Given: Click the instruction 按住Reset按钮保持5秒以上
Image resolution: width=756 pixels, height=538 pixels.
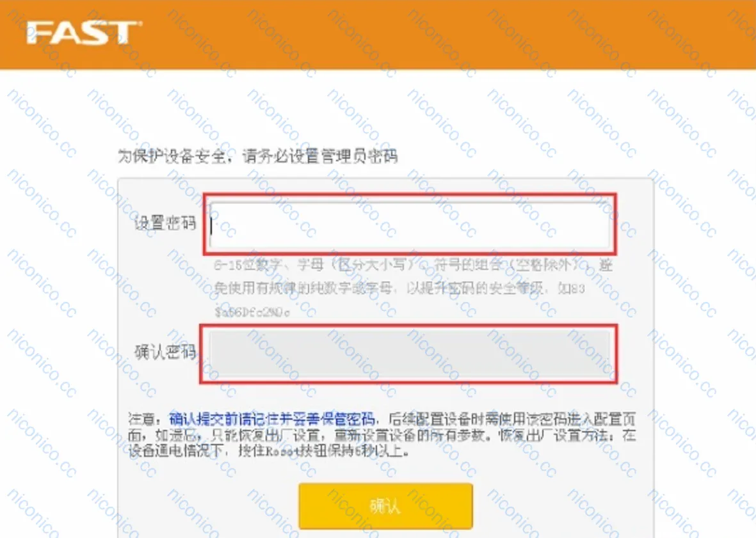Looking at the screenshot, I should 323,451.
